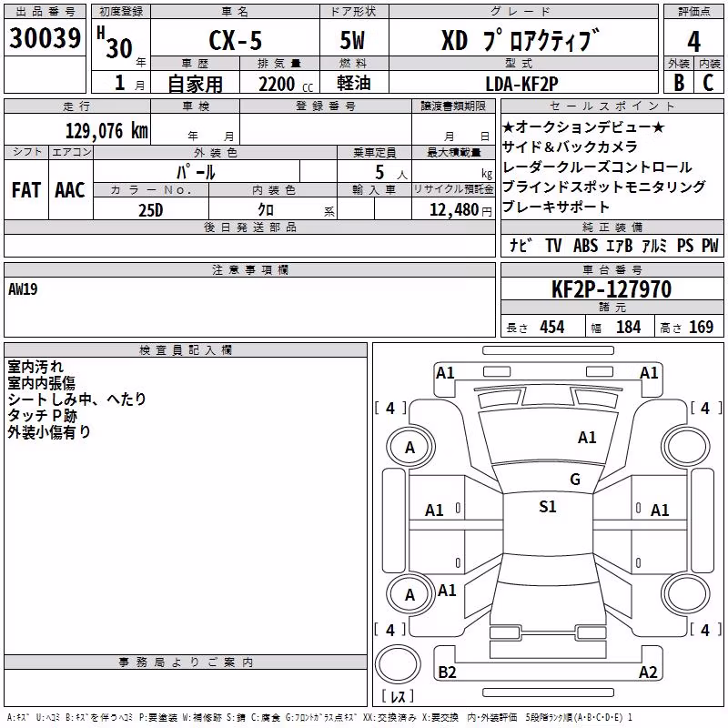The width and height of the screenshot is (728, 728).
Task: Select the AW19 note entry
Action: [x=23, y=289]
